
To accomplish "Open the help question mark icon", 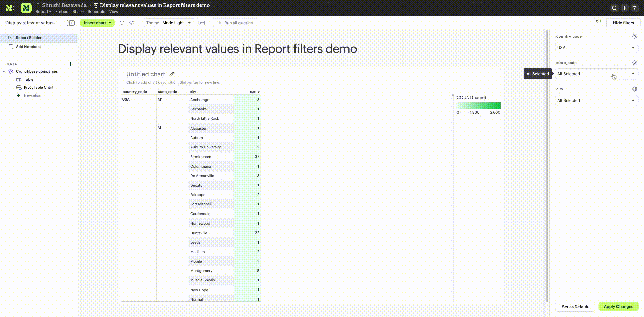I will 634,8.
